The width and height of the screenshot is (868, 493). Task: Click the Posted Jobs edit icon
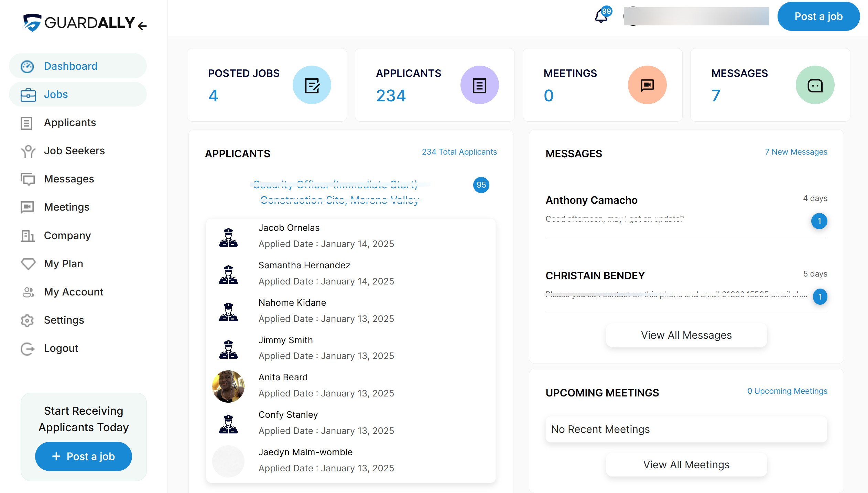(312, 85)
